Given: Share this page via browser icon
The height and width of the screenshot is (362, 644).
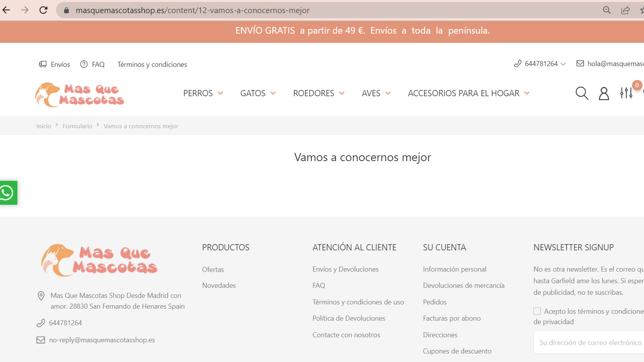Looking at the screenshot, I should coord(625,10).
